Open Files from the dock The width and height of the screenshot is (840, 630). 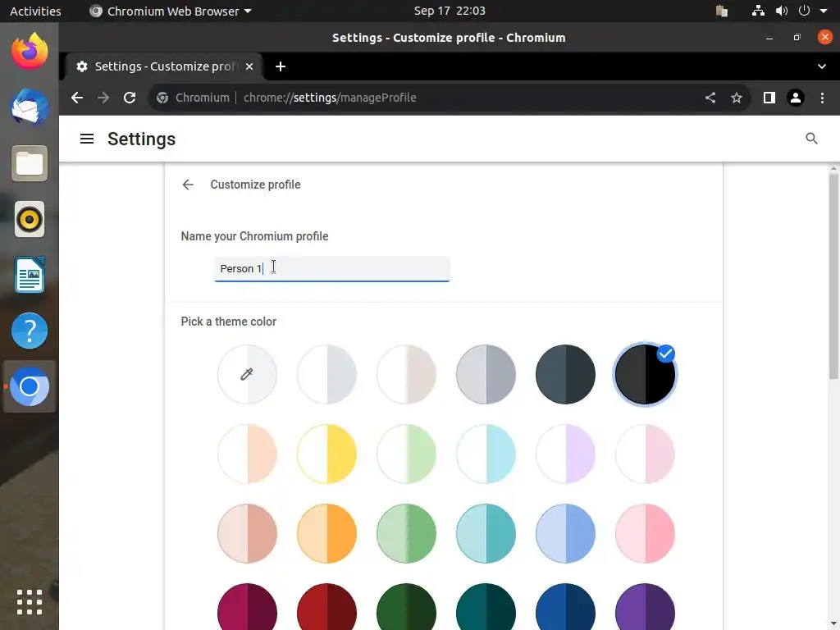pyautogui.click(x=30, y=163)
